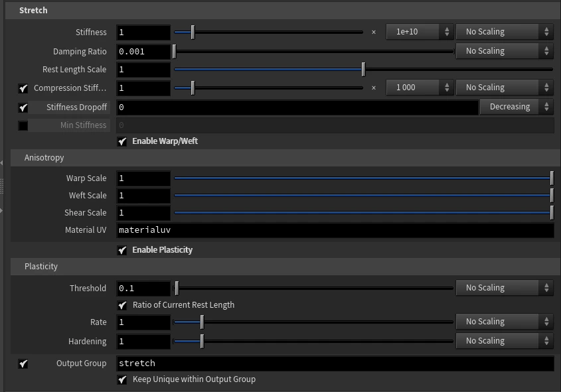The width and height of the screenshot is (561, 392).
Task: Click the Threshold value field
Action: [x=143, y=289]
